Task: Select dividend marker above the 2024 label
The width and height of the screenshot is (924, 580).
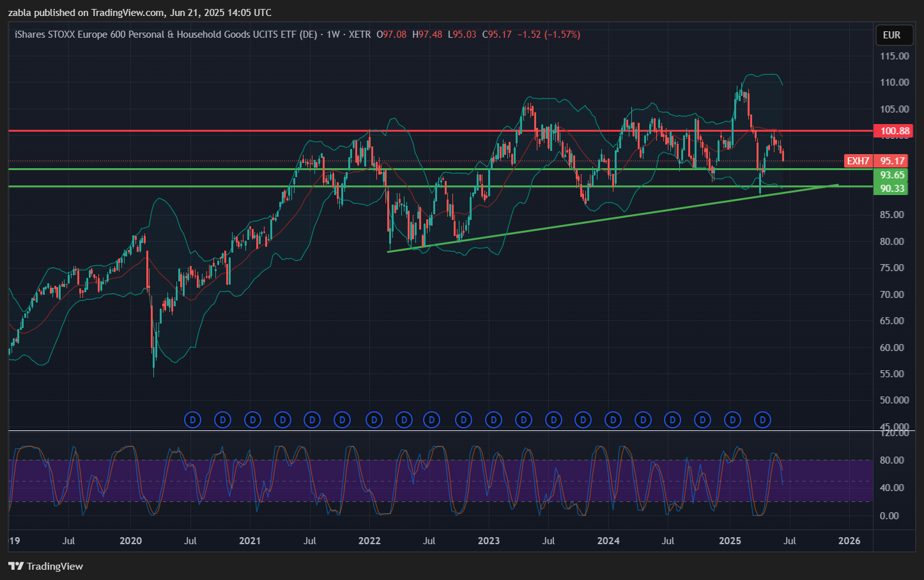Action: [x=613, y=420]
